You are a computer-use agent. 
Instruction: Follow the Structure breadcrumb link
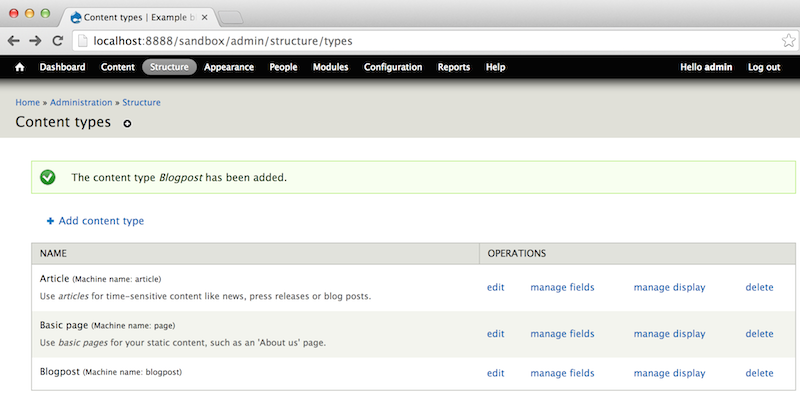pos(141,103)
